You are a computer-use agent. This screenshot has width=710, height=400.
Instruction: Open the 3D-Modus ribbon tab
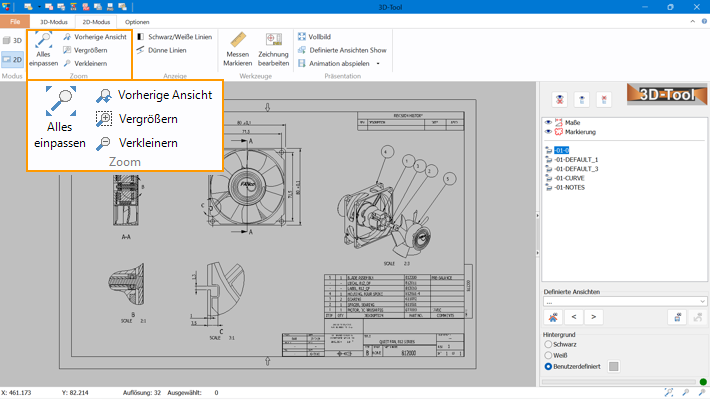click(x=53, y=21)
